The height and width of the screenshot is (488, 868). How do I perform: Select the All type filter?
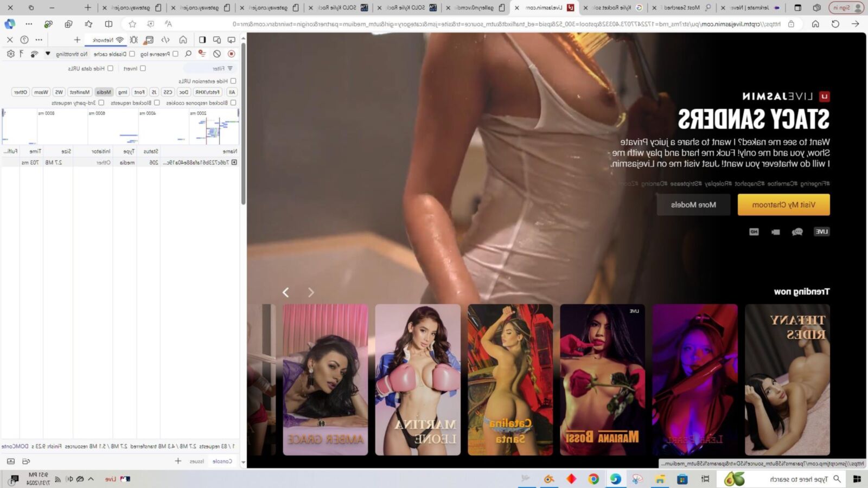click(x=232, y=92)
